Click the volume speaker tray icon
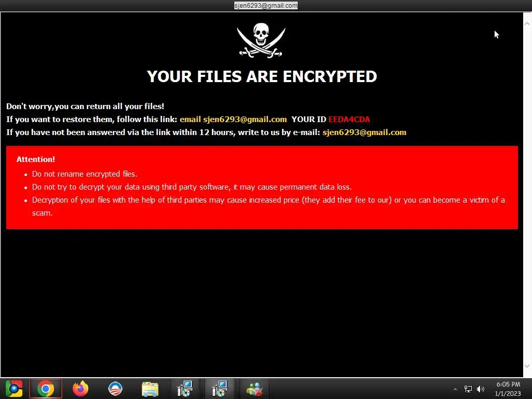Image resolution: width=532 pixels, height=399 pixels. tap(481, 389)
